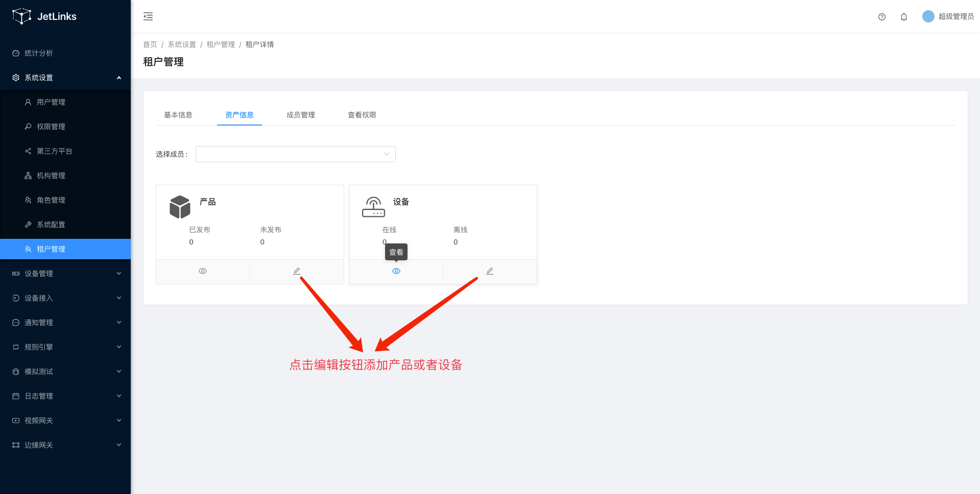Click the 机构管理 hierarchy icon

click(x=28, y=176)
